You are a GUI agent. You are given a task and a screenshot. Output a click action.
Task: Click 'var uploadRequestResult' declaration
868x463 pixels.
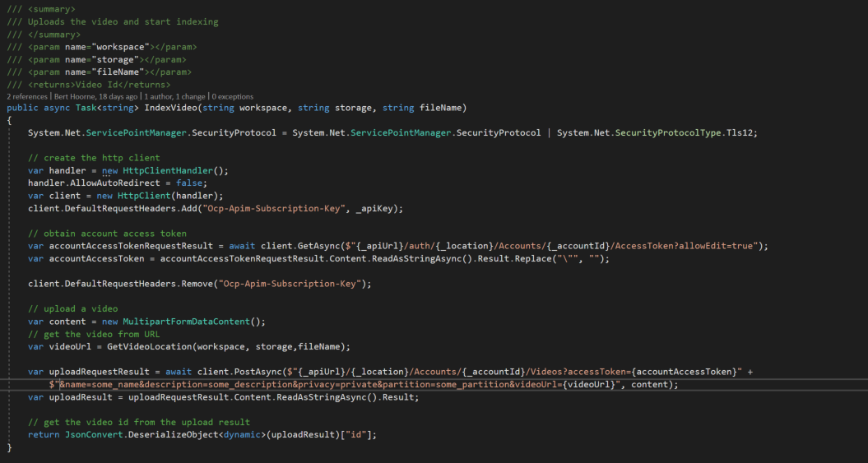[89, 372]
